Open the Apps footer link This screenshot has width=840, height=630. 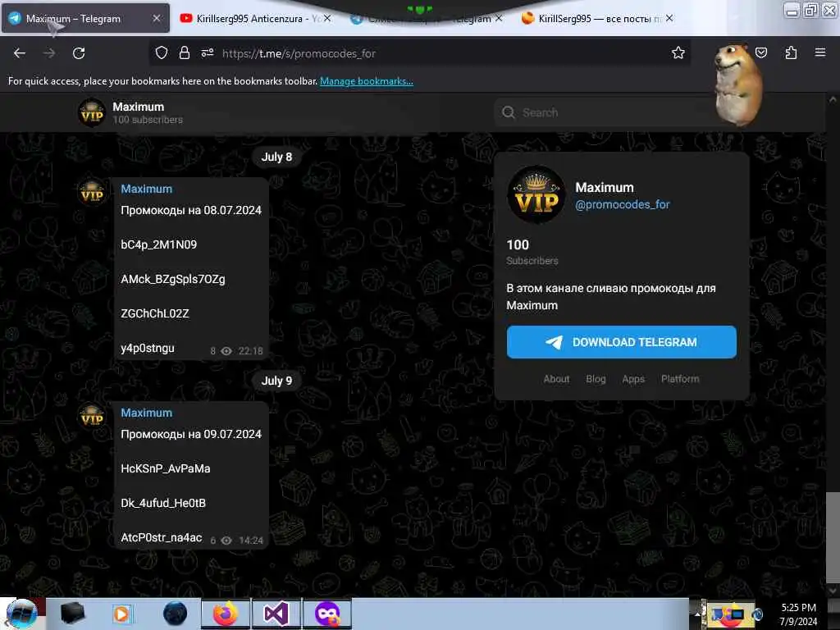(x=633, y=379)
